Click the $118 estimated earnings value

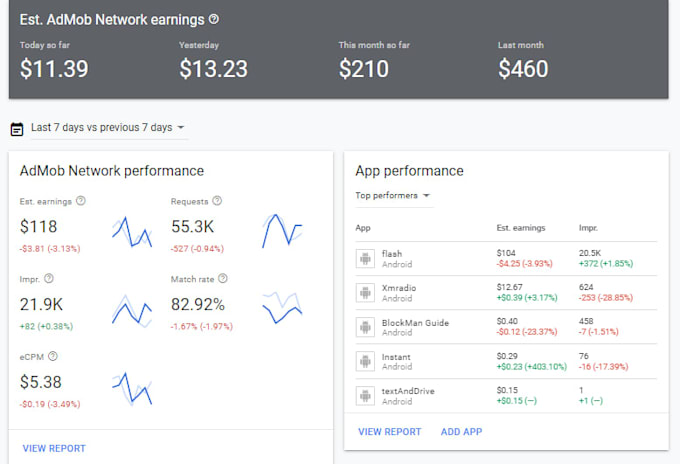coord(38,226)
